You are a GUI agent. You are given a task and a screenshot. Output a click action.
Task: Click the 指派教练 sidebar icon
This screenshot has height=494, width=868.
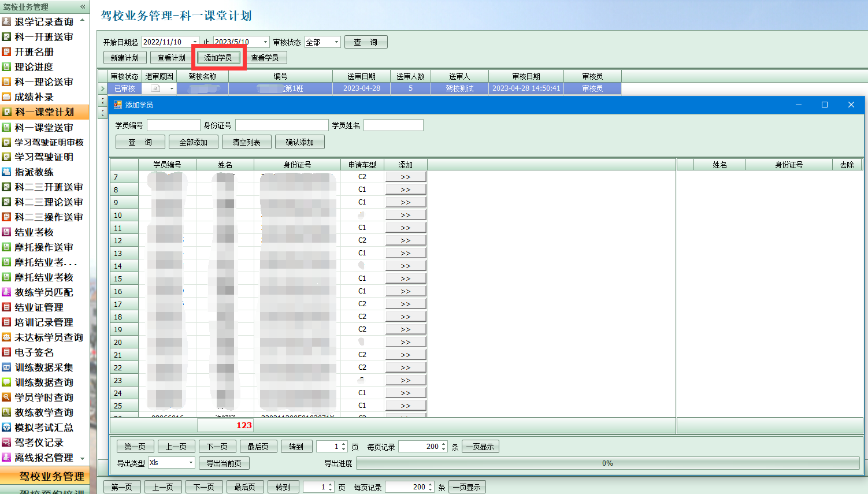(7, 172)
